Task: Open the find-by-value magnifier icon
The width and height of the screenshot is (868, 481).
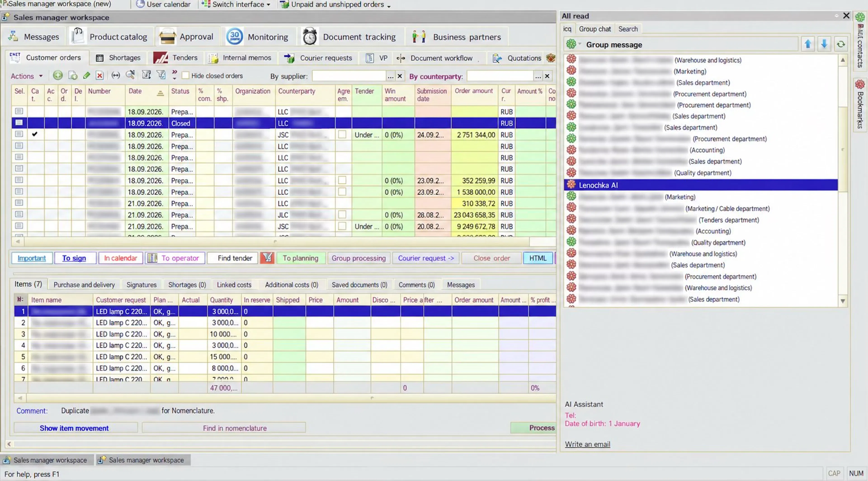Action: point(130,75)
